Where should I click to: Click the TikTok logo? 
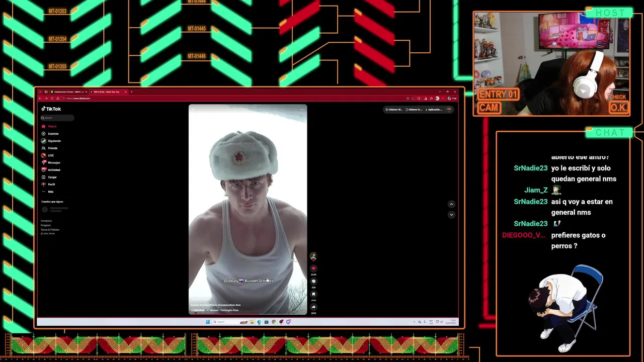[x=51, y=109]
